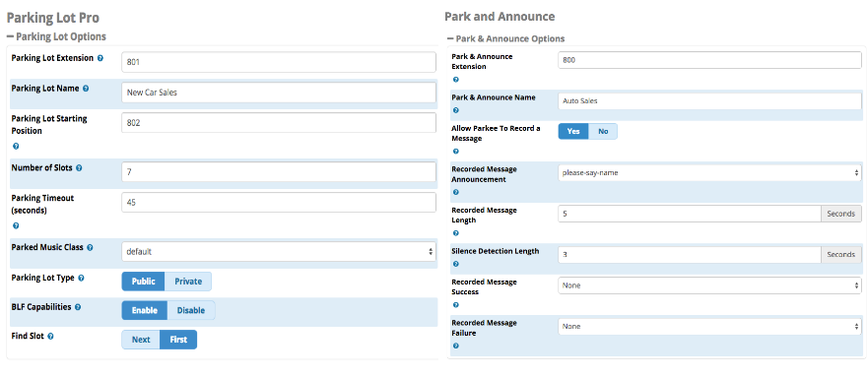Click the Parking Lot Pro heading
Image resolution: width=868 pixels, height=378 pixels.
pos(53,18)
